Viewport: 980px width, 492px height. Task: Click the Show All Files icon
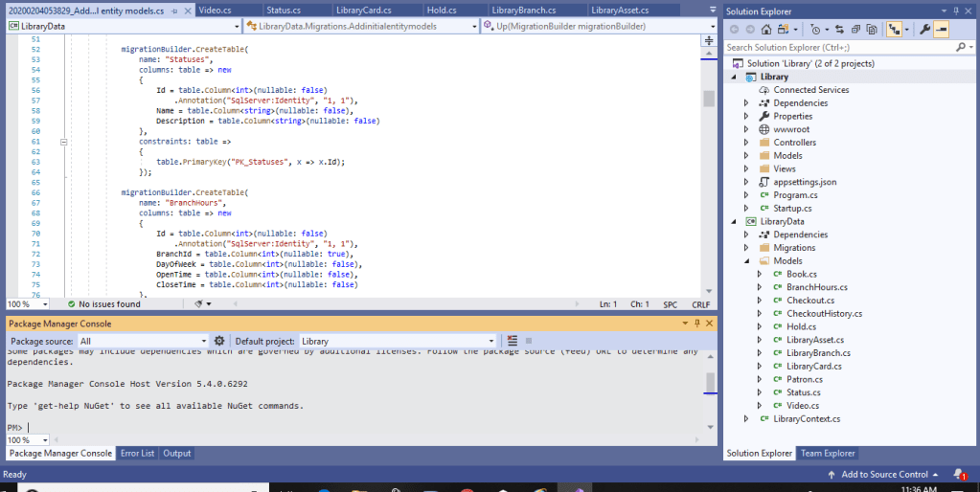[872, 30]
